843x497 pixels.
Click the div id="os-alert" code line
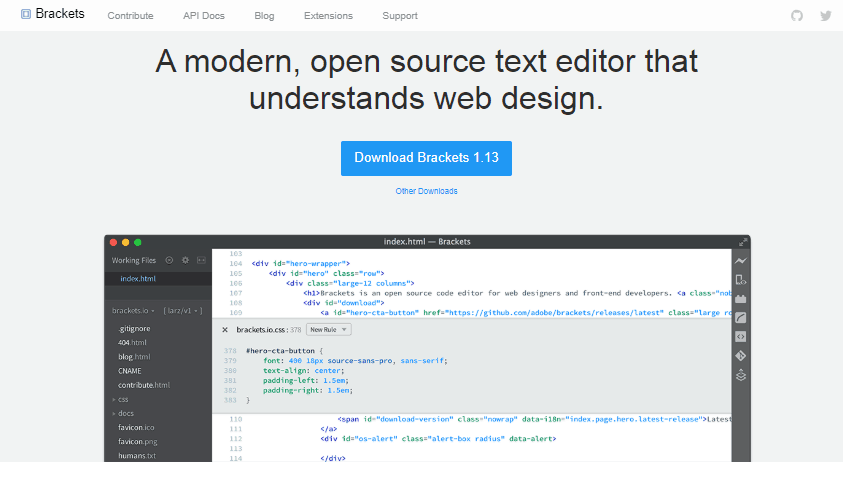click(x=438, y=439)
